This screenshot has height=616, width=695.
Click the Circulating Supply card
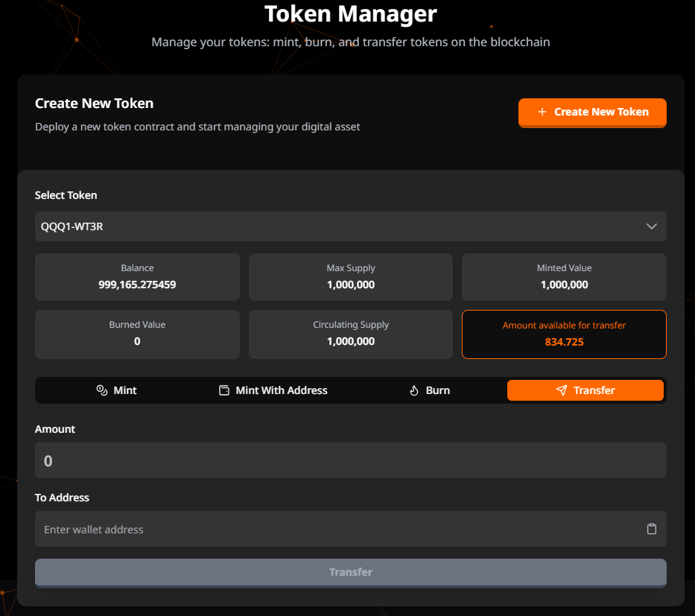point(350,334)
